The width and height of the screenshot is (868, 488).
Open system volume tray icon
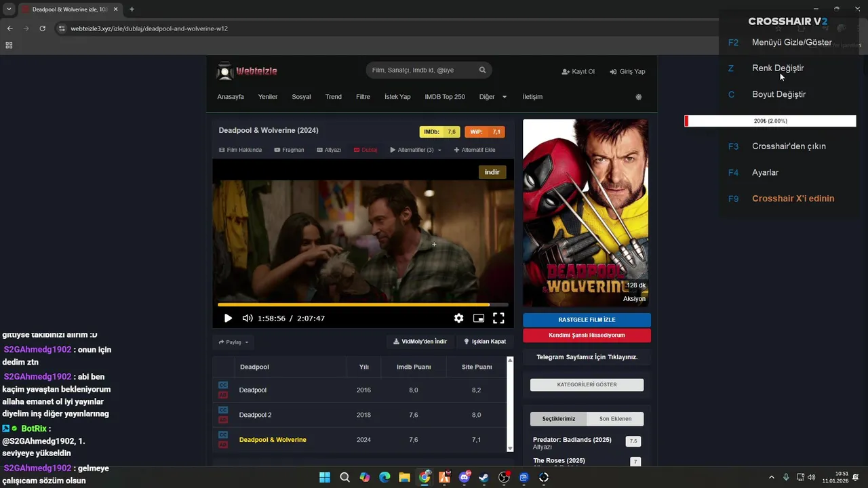pos(812,477)
